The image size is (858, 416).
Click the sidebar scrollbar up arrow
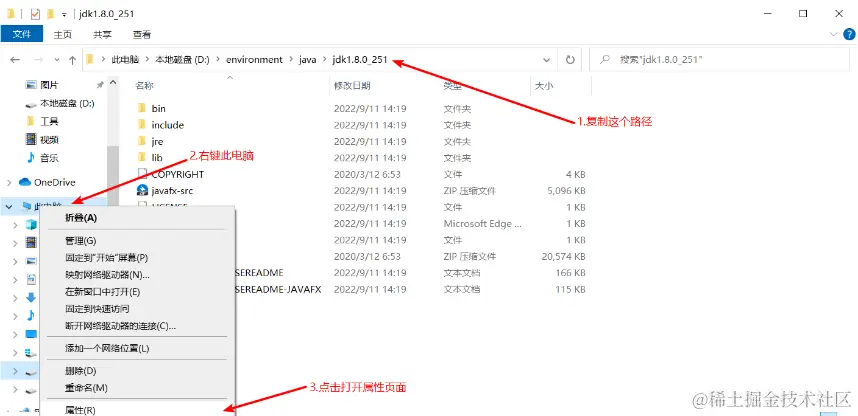113,83
